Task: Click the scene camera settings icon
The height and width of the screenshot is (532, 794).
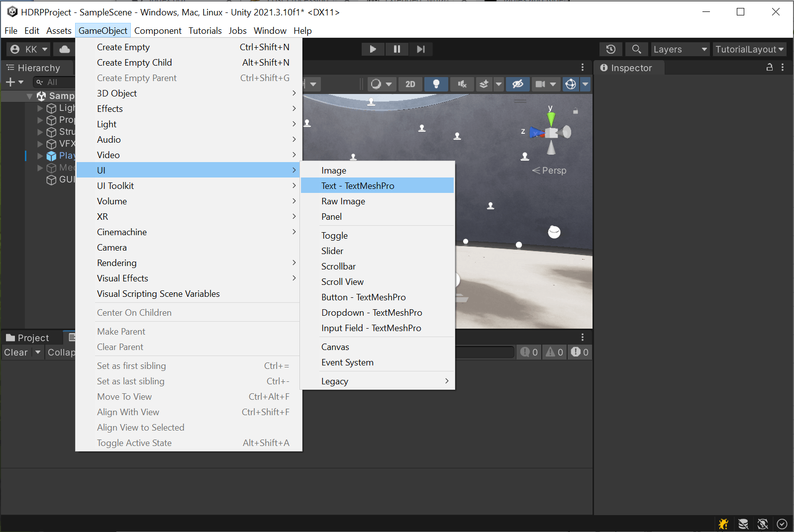Action: click(540, 84)
